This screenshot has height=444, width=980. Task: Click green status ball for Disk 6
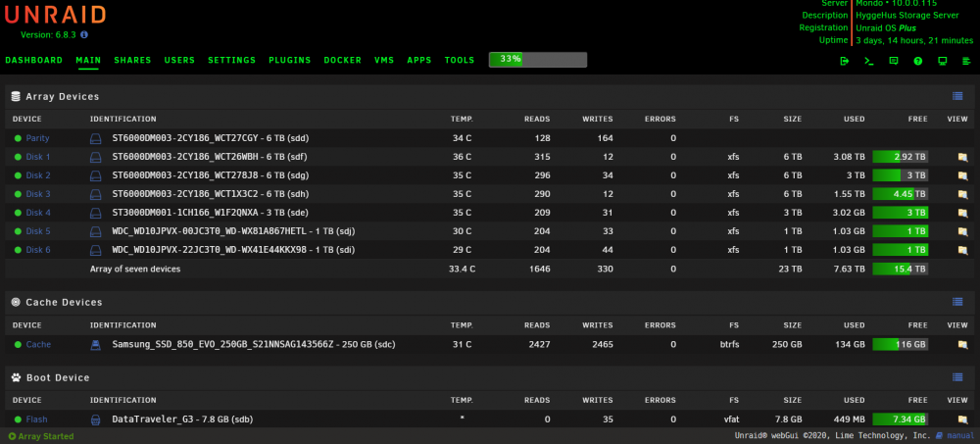click(18, 250)
